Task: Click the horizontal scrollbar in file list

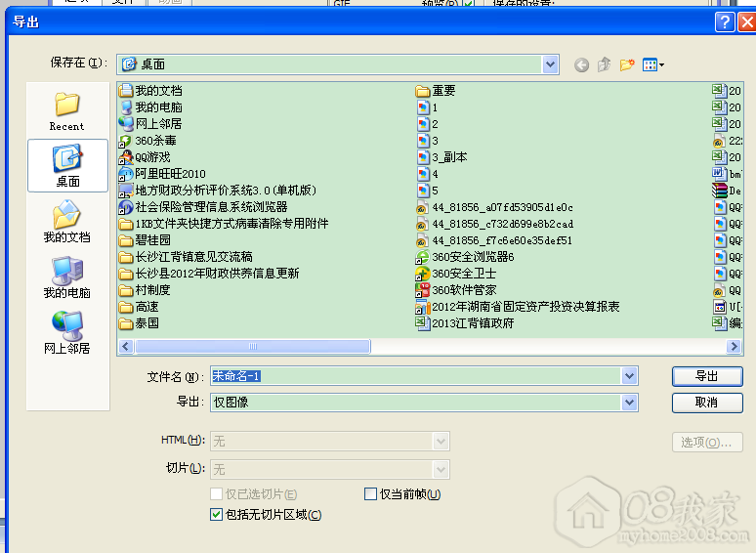Action: [x=252, y=347]
